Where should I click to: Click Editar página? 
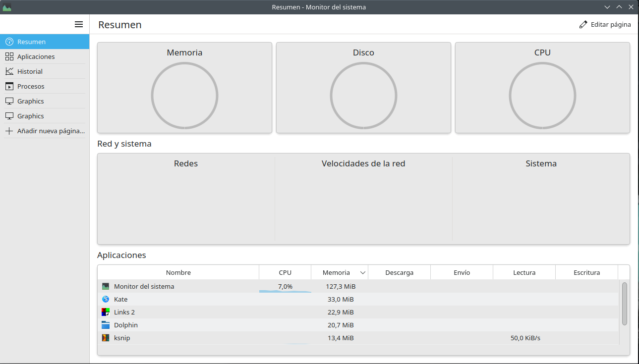[605, 24]
